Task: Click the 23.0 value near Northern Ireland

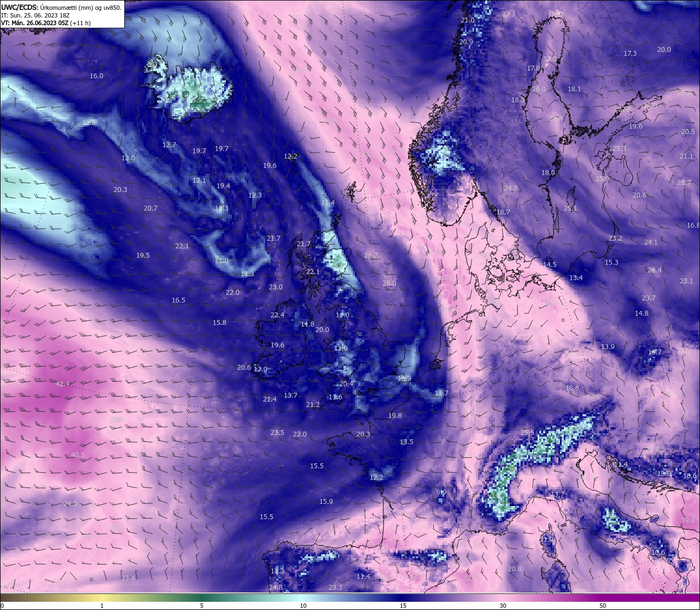Action: pos(276,287)
